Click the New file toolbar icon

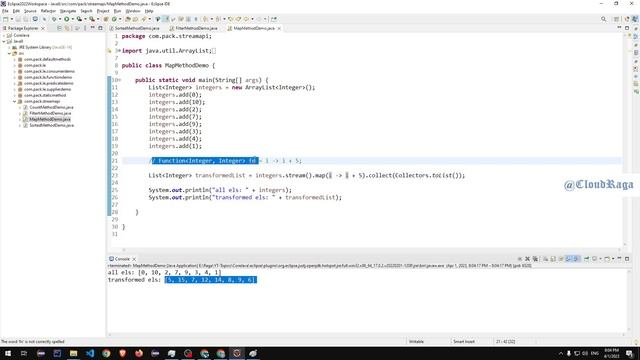(x=5, y=19)
